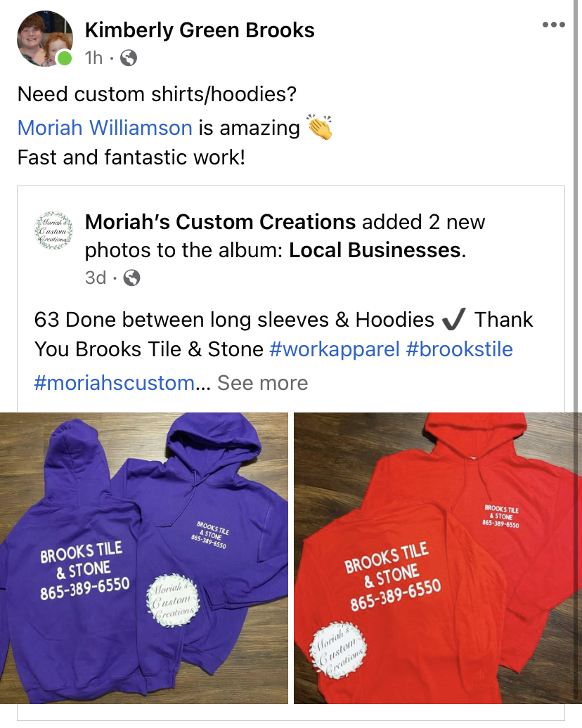Click the 3d shared post timestamp

tap(96, 278)
